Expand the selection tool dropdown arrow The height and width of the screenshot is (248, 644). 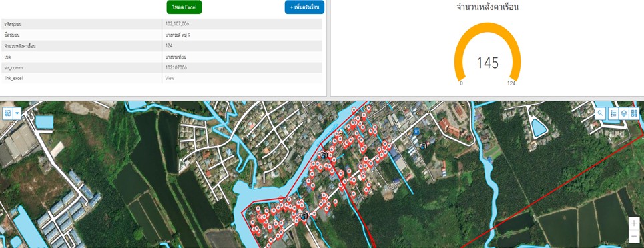17,113
